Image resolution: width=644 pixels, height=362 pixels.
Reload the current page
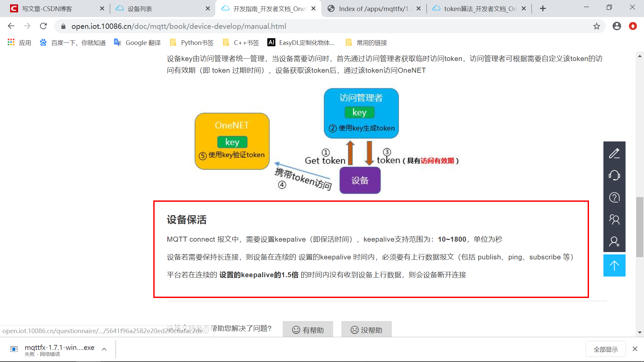click(x=43, y=26)
